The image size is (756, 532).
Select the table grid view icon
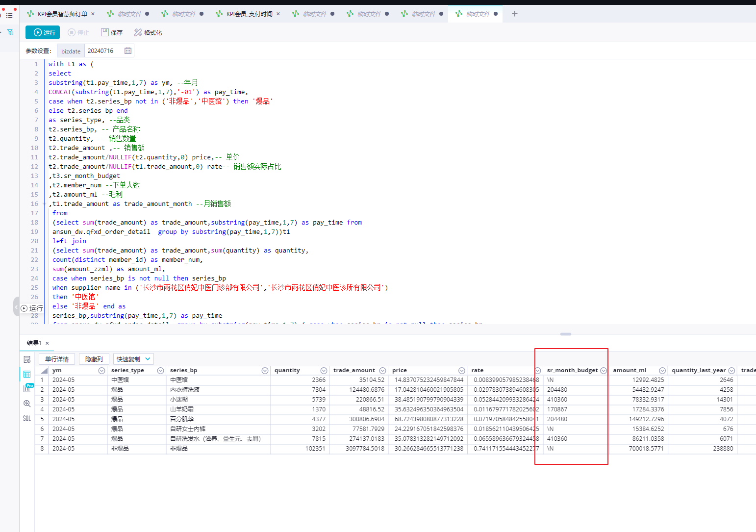[x=27, y=374]
